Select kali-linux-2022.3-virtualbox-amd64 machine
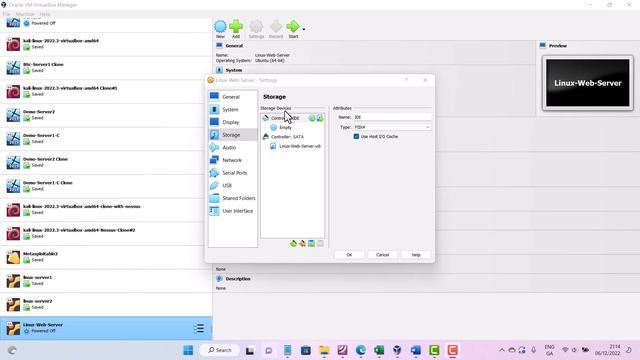The width and height of the screenshot is (640, 360). pos(106,44)
